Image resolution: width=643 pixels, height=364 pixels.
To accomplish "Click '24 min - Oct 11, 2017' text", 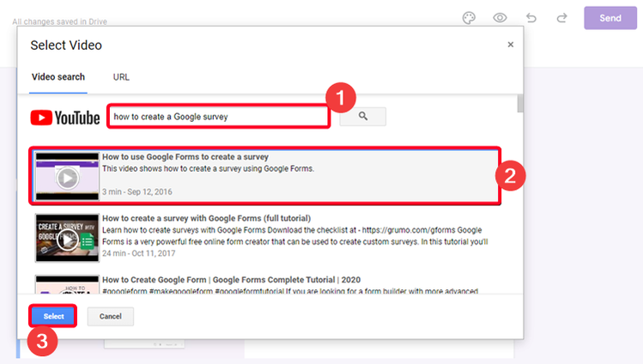I will 138,253.
